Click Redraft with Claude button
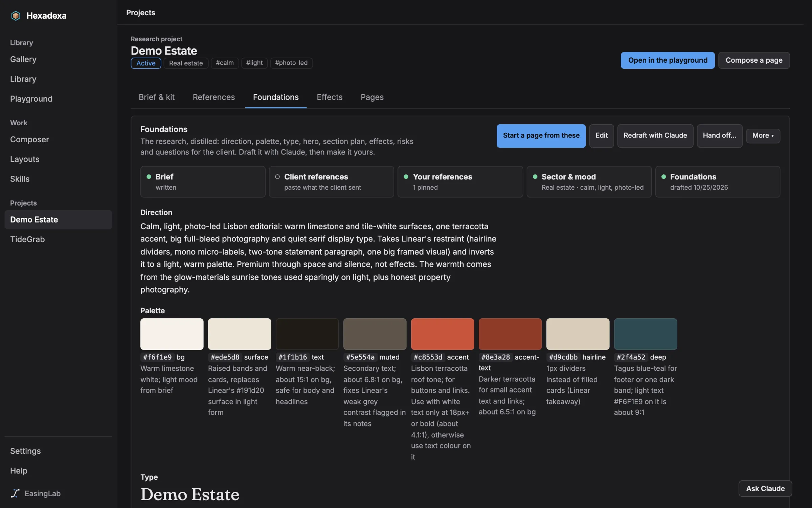The height and width of the screenshot is (508, 812). (655, 135)
